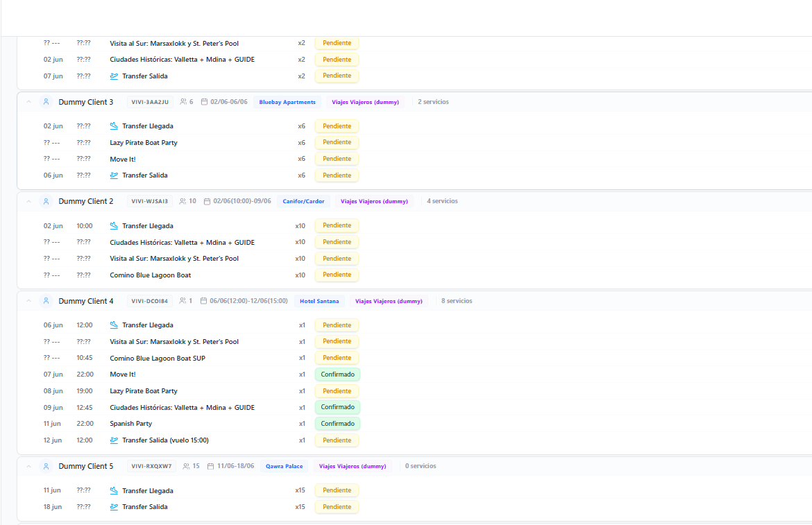812x525 pixels.
Task: Collapse the Dummy Client 3 group
Action: click(28, 102)
